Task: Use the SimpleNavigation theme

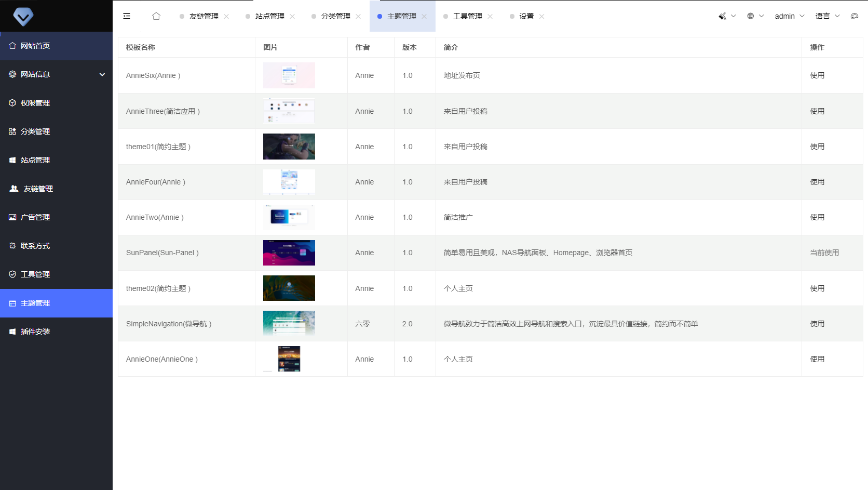Action: pyautogui.click(x=817, y=324)
